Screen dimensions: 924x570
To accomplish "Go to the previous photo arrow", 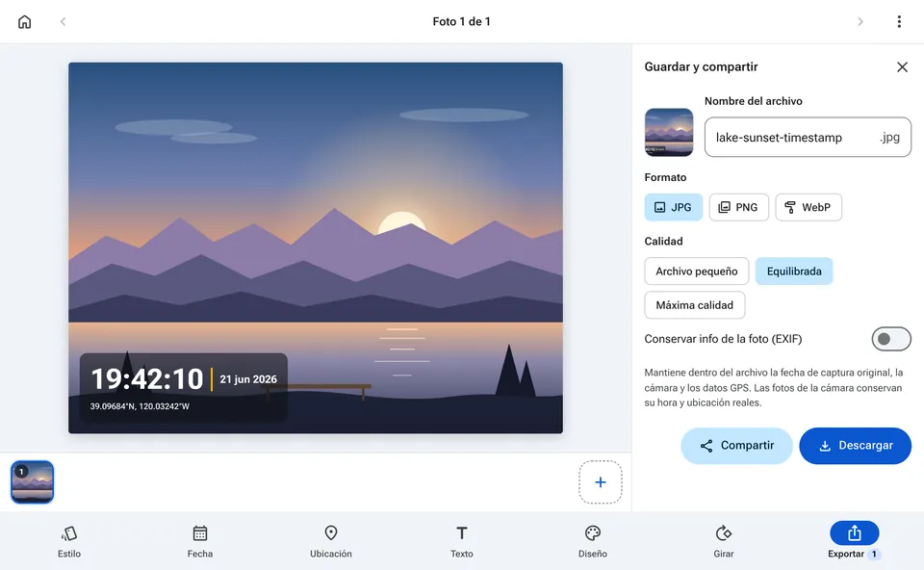I will point(64,22).
